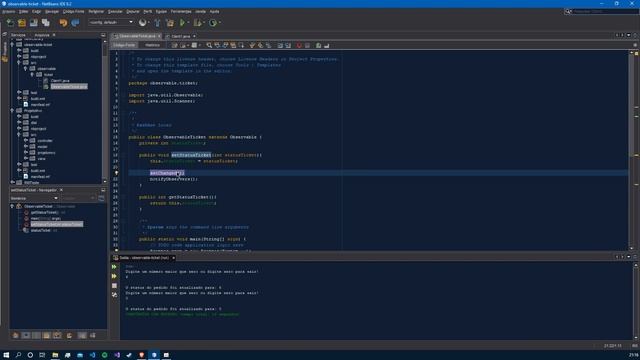The width and height of the screenshot is (640, 360).
Task: Select the Output observable-ticket (run) tab
Action: [x=144, y=258]
